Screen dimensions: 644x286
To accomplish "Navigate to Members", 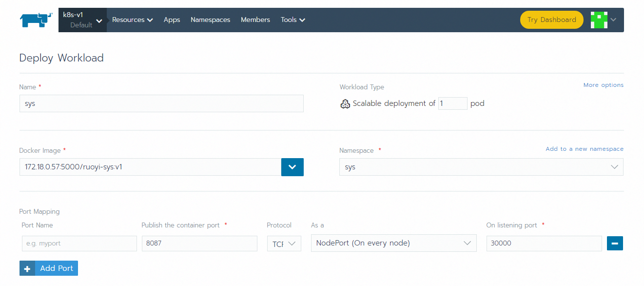I will (x=255, y=20).
